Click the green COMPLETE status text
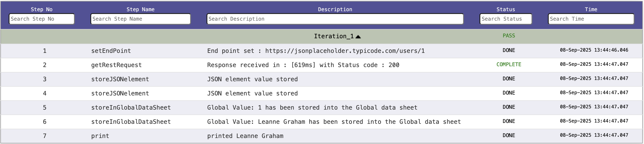Screen dimensions: 644x144 508,64
